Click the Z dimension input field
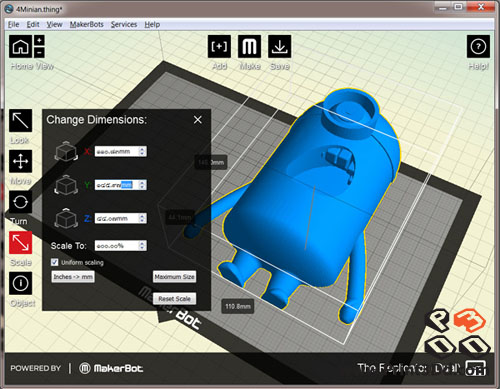 click(x=121, y=218)
